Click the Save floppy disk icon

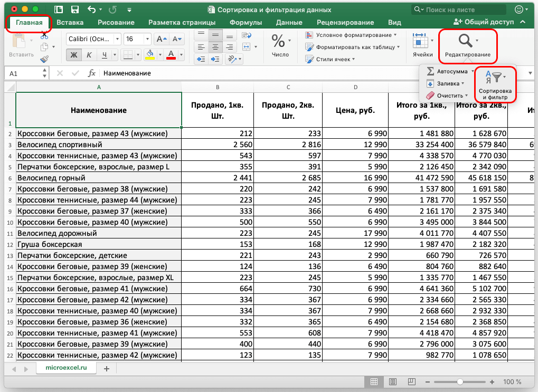(74, 9)
